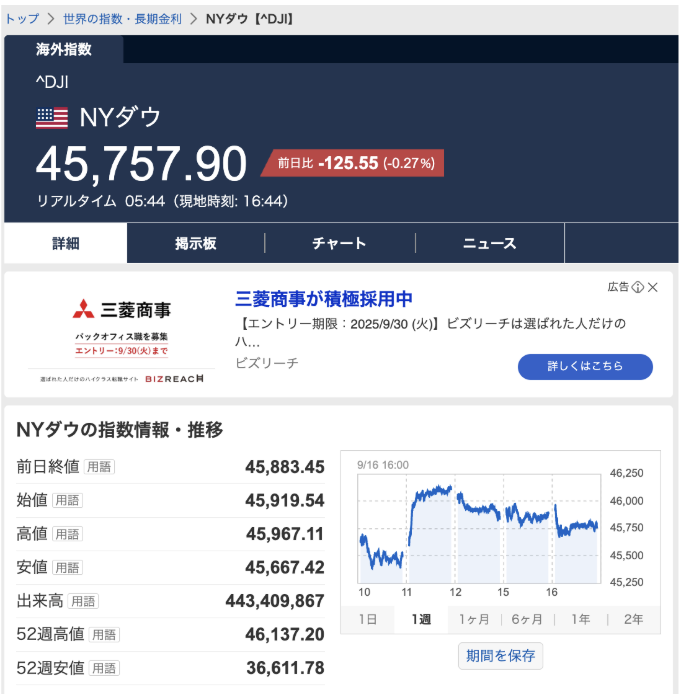Click the Mitsubishi 三菱商事 logo in the ad
The width and height of the screenshot is (682, 696).
(x=121, y=309)
